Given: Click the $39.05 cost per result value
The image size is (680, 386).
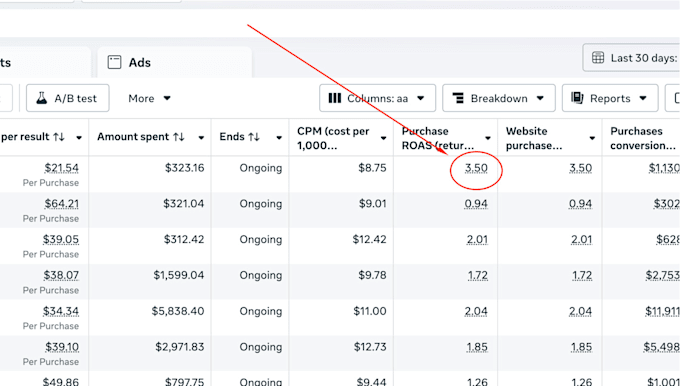Looking at the screenshot, I should (61, 239).
